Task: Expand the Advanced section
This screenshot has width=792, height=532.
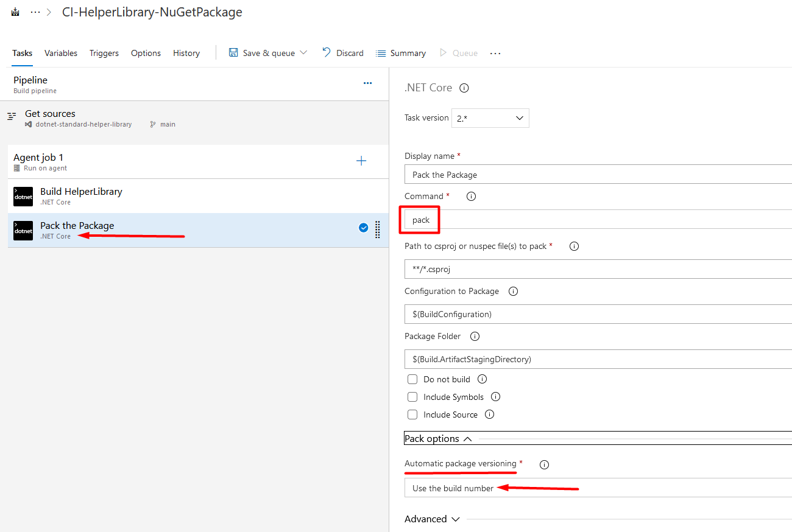Action: tap(432, 519)
